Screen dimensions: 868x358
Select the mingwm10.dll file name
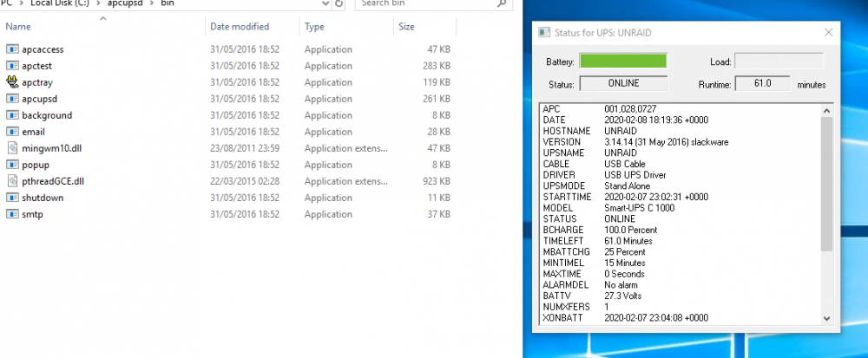[52, 148]
